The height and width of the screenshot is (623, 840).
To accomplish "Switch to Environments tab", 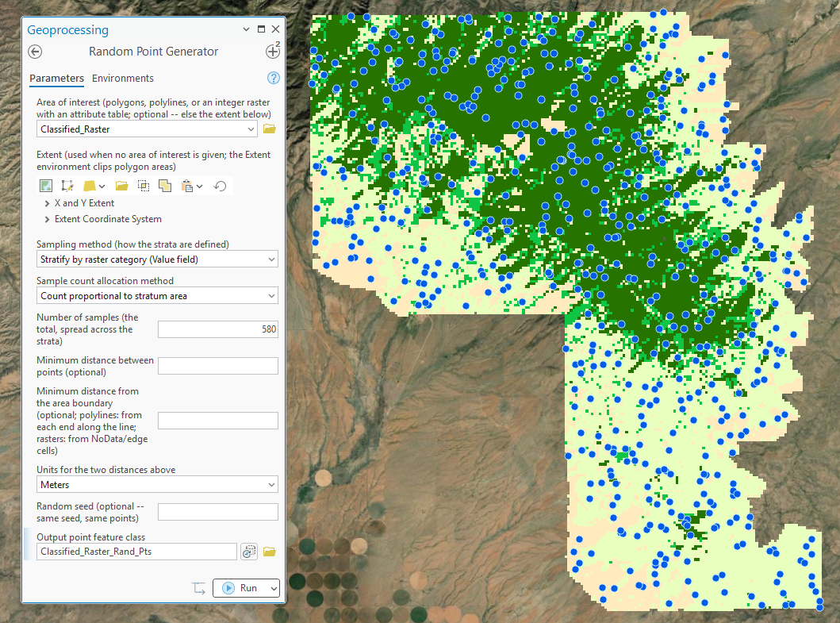I will pyautogui.click(x=123, y=79).
